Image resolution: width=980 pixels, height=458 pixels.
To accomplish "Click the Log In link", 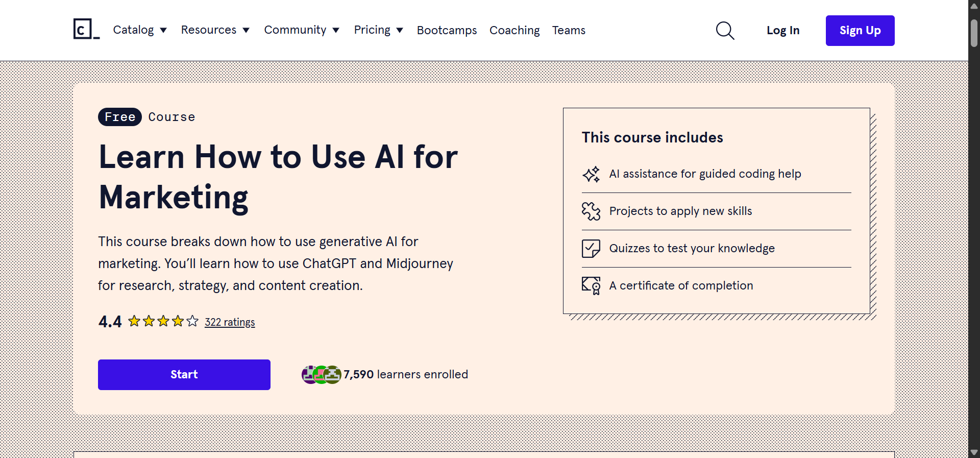I will pos(783,31).
